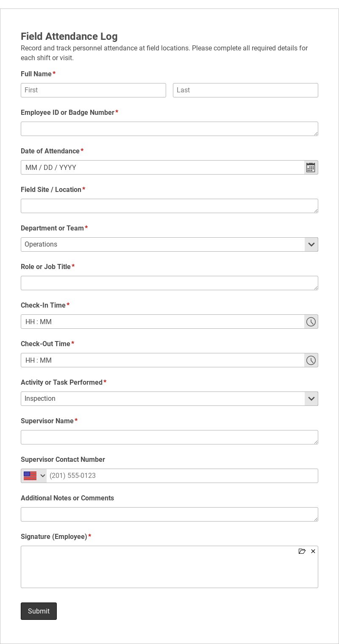Click the Date of Attendance input
Screen dimensions: 339x644
[x=163, y=167]
